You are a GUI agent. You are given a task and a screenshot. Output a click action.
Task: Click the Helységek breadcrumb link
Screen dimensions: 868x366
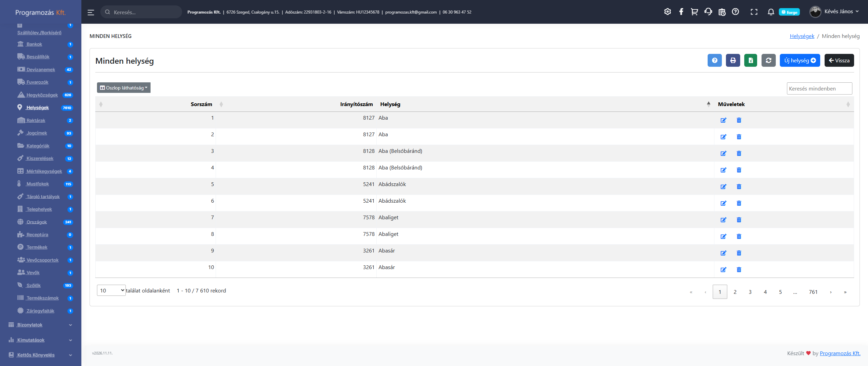pos(802,36)
